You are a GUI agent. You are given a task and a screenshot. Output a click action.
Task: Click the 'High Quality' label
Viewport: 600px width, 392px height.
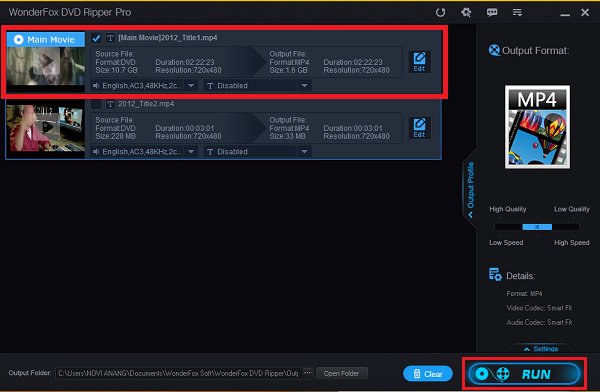click(508, 209)
